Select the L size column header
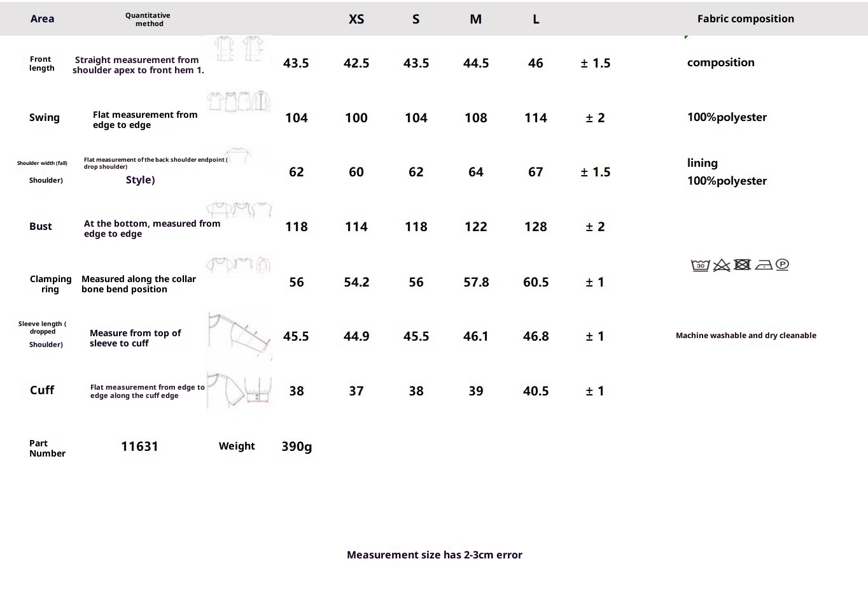Viewport: 868px width, 596px height. click(536, 19)
